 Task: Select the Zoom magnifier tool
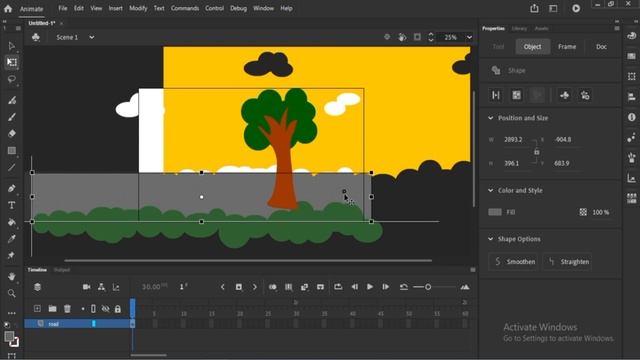click(x=11, y=293)
